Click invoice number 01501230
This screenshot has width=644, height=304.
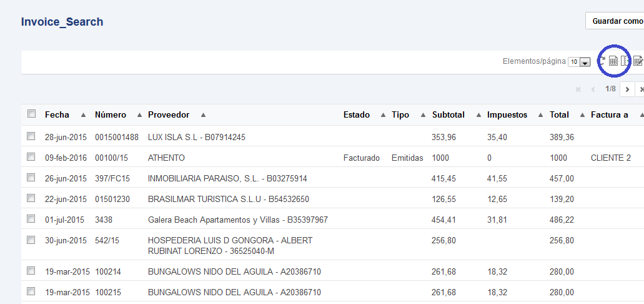[x=112, y=200]
